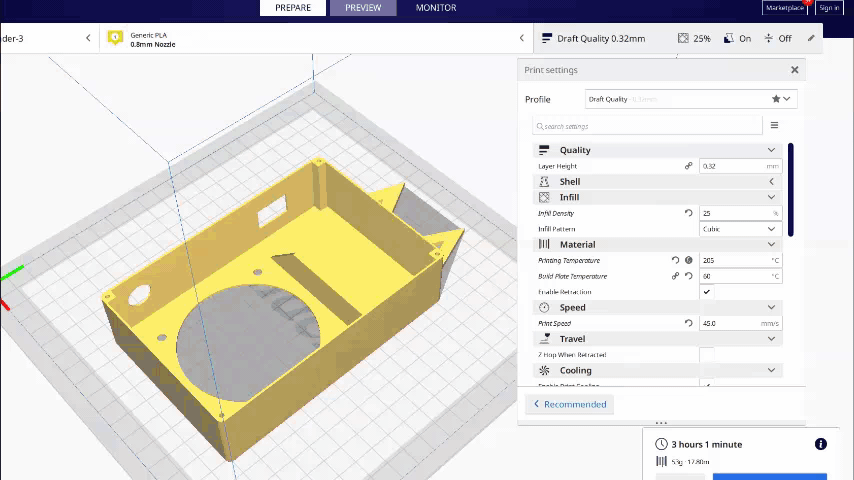Click the panel resize handle dots
Viewport: 854px width, 480px height.
click(661, 423)
